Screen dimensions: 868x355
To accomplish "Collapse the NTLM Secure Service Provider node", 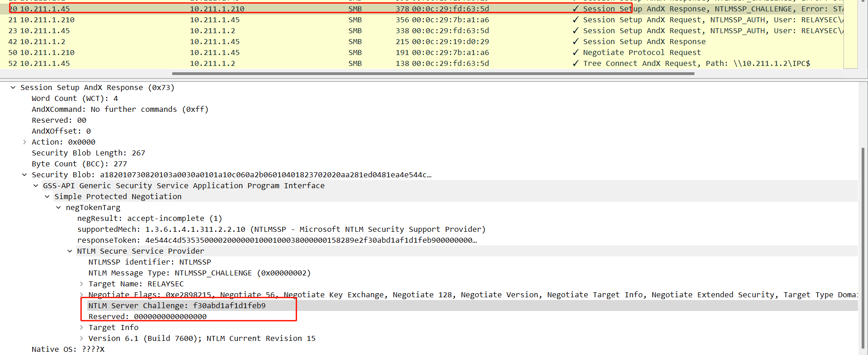I will 70,251.
